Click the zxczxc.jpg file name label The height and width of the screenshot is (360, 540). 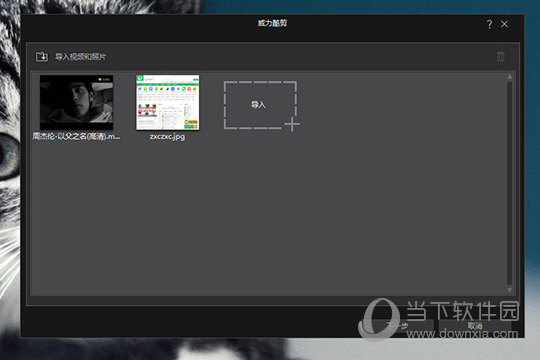[167, 136]
